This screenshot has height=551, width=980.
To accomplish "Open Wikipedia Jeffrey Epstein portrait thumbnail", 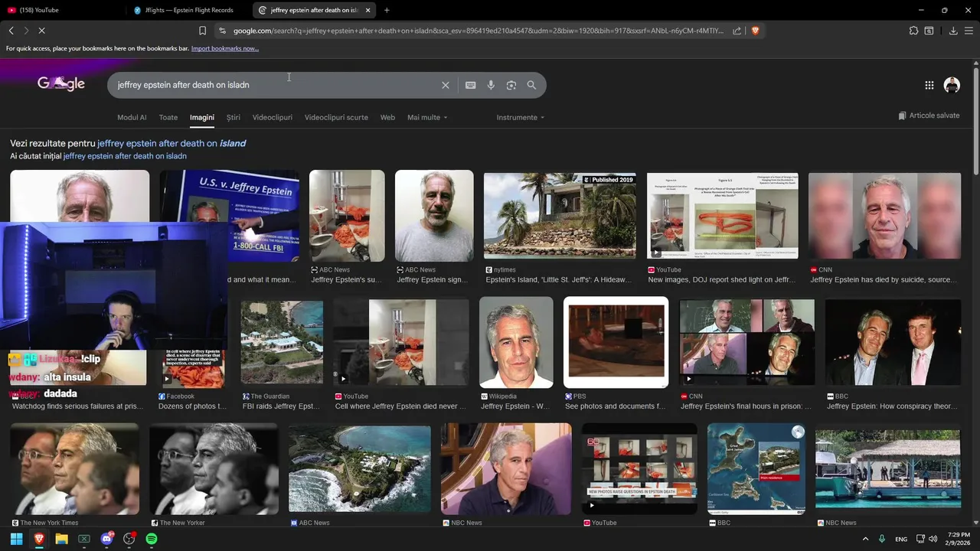I will [516, 342].
